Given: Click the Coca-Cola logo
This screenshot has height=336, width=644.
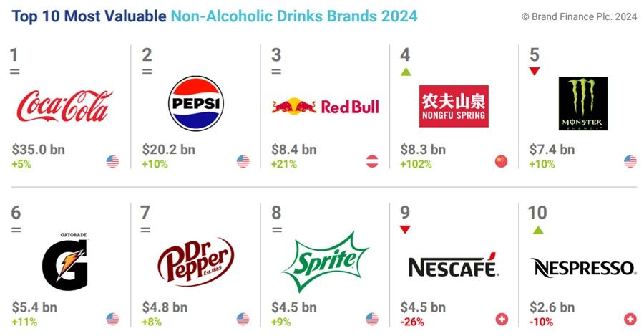Looking at the screenshot, I should point(64,106).
